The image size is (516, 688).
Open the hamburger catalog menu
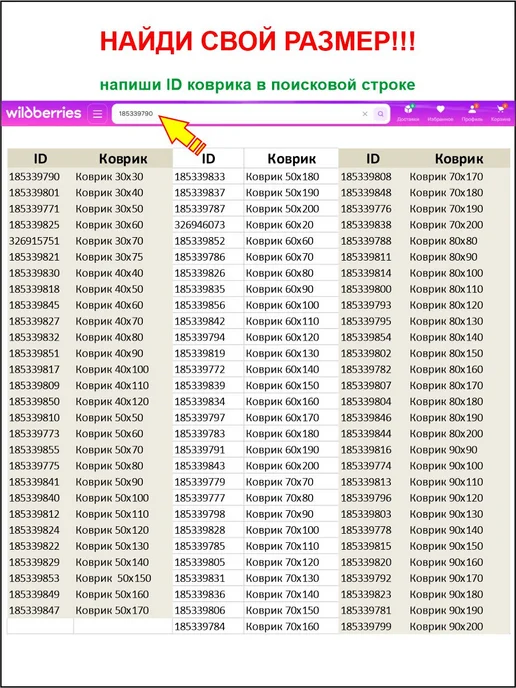coord(97,114)
